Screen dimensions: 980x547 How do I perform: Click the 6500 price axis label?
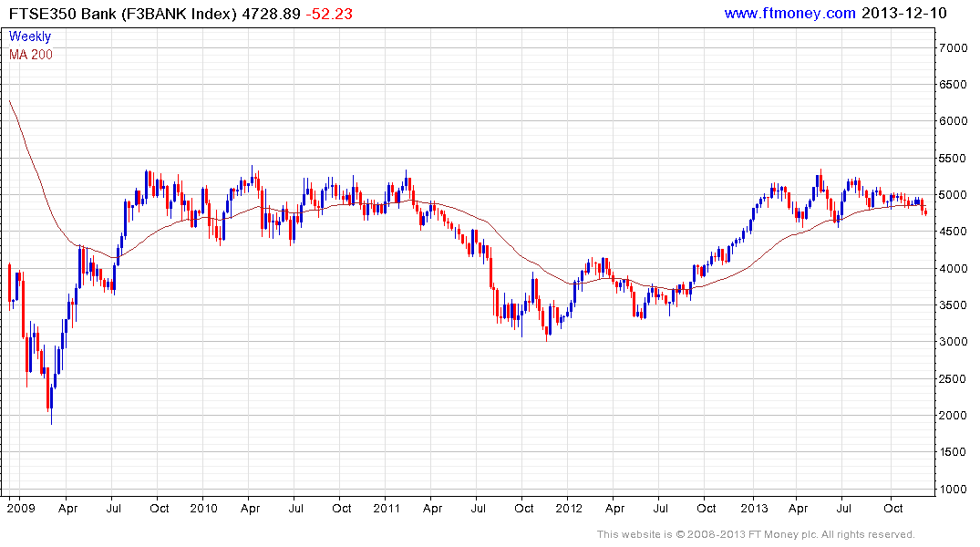(x=954, y=85)
